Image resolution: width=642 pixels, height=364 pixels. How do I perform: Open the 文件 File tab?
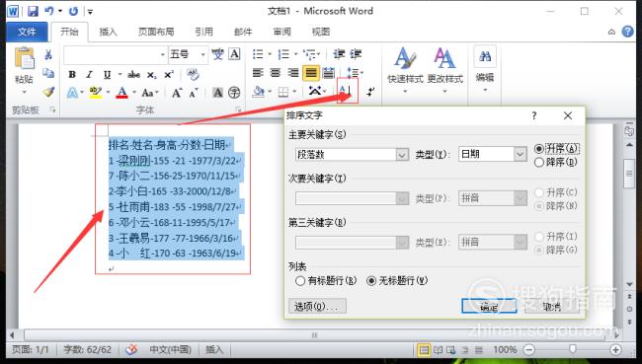coord(27,32)
